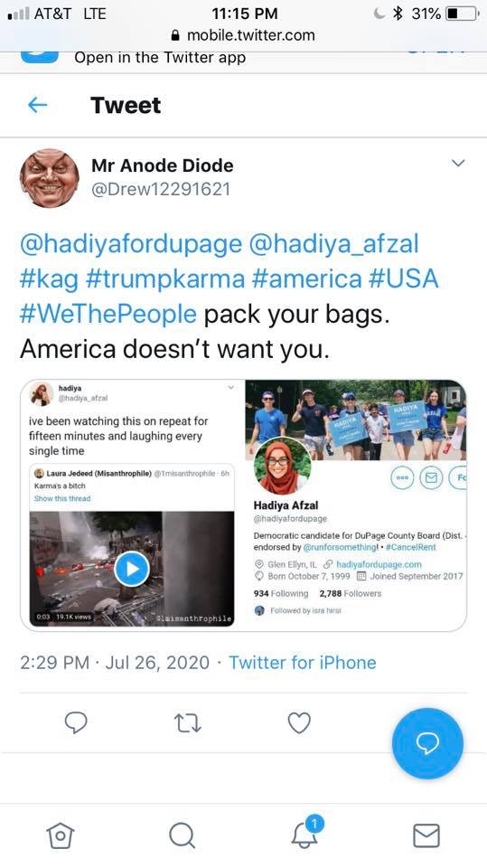Screen dimensions: 487x868
Task: Open the #WeThePeople hashtag
Action: [108, 314]
